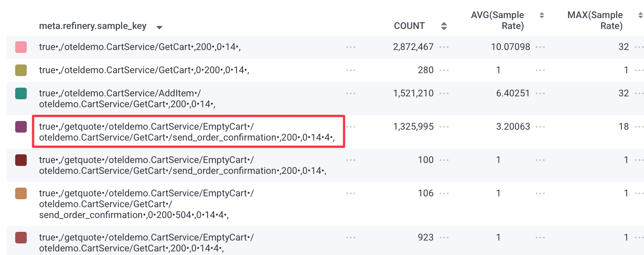
Task: Open options beside MAX value 32 in first row
Action: (x=639, y=47)
